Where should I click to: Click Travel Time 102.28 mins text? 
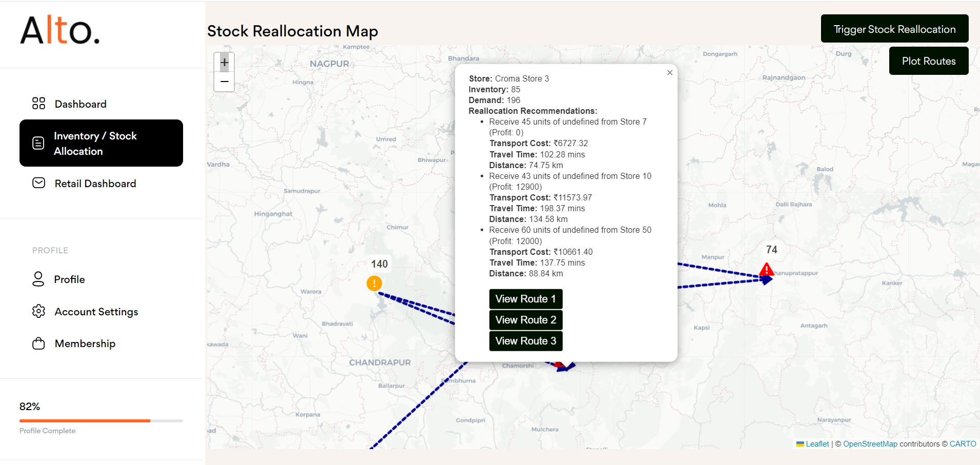(537, 154)
